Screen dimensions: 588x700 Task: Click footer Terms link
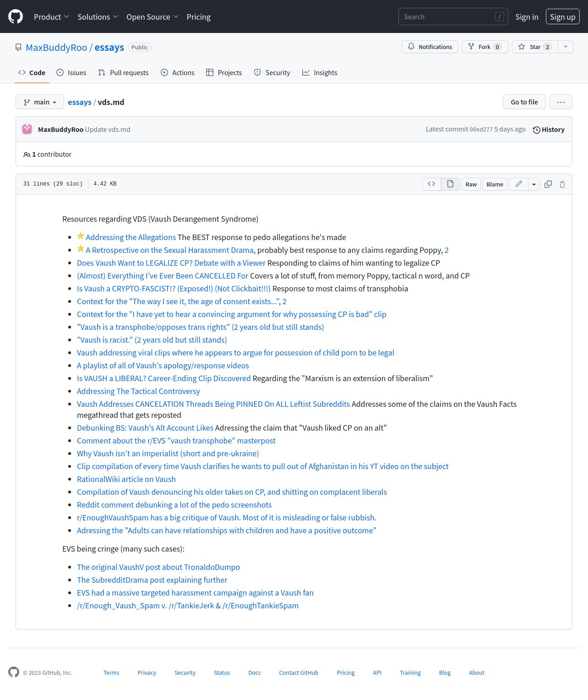click(111, 673)
